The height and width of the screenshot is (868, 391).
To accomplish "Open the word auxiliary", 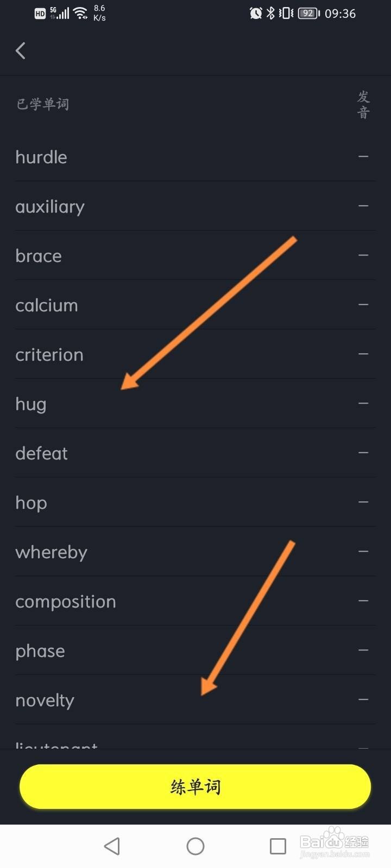I will coord(50,207).
